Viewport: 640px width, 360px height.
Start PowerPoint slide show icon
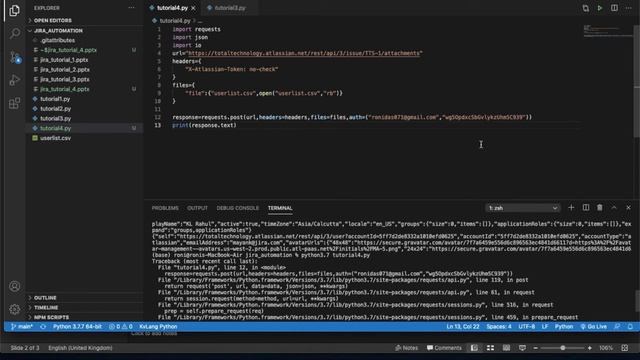point(522,348)
